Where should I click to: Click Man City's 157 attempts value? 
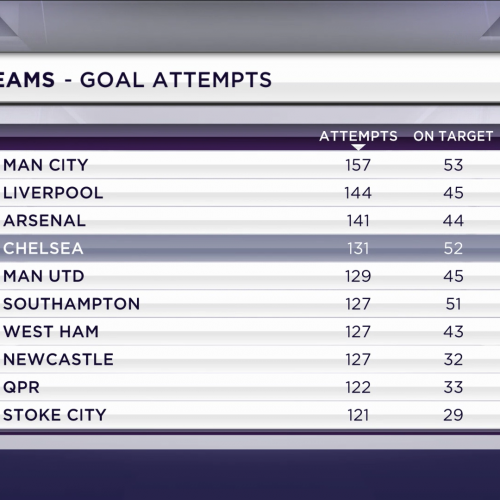tap(358, 165)
